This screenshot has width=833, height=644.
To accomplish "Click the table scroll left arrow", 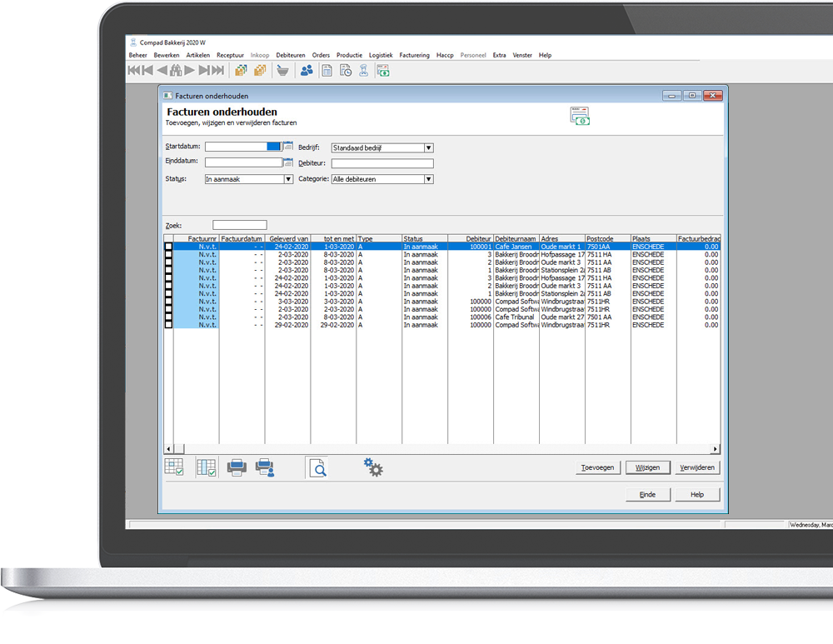I will point(168,449).
